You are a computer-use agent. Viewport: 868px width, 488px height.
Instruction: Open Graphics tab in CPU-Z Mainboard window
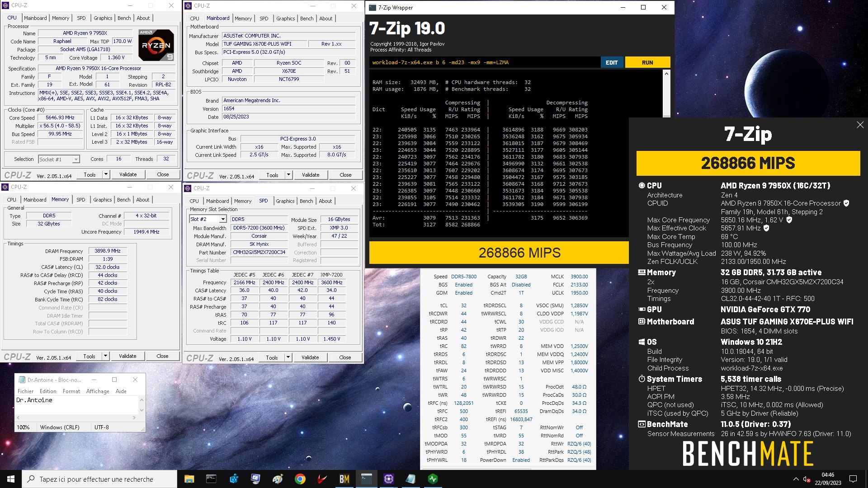(x=286, y=19)
